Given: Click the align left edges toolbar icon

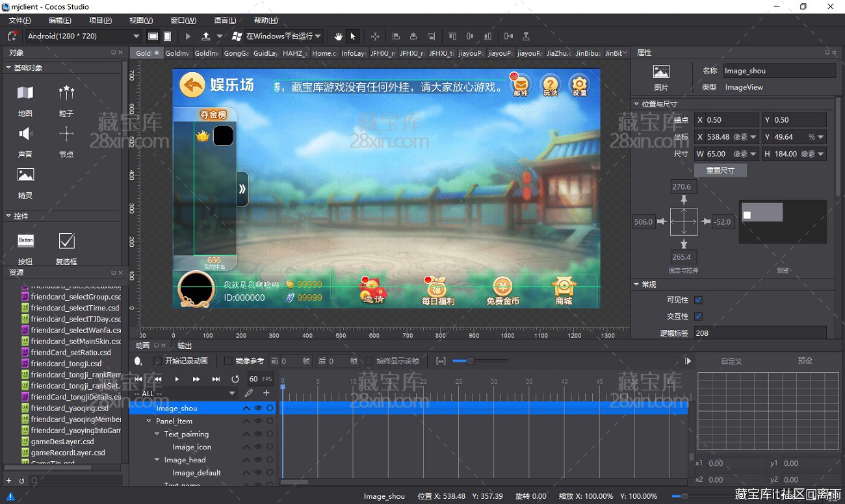Looking at the screenshot, I should 395,36.
